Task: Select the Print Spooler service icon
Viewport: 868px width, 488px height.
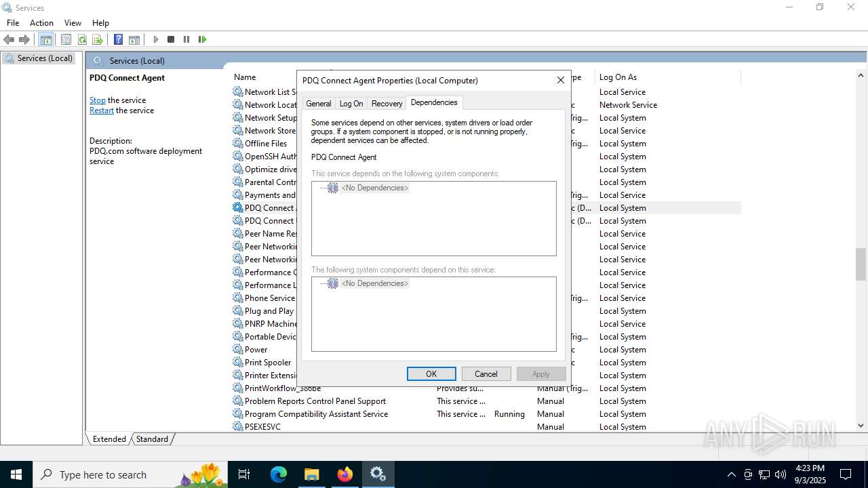Action: pos(238,362)
